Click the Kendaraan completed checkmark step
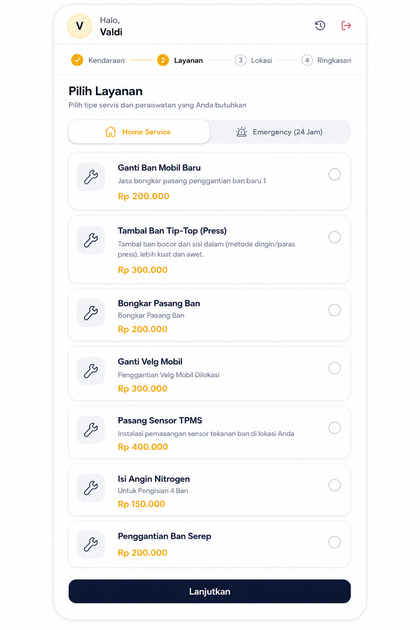Viewport: 420px width, 630px height. [x=77, y=60]
